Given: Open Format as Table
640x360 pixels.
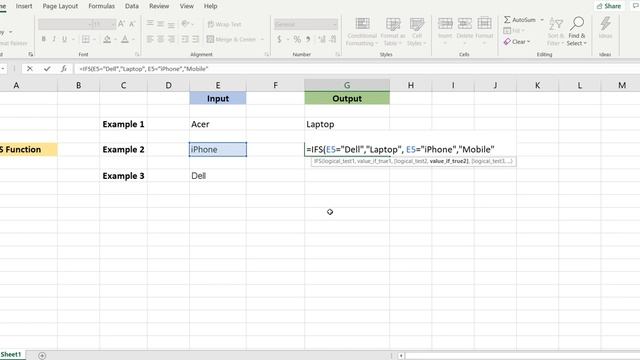Looking at the screenshot, I should [393, 32].
